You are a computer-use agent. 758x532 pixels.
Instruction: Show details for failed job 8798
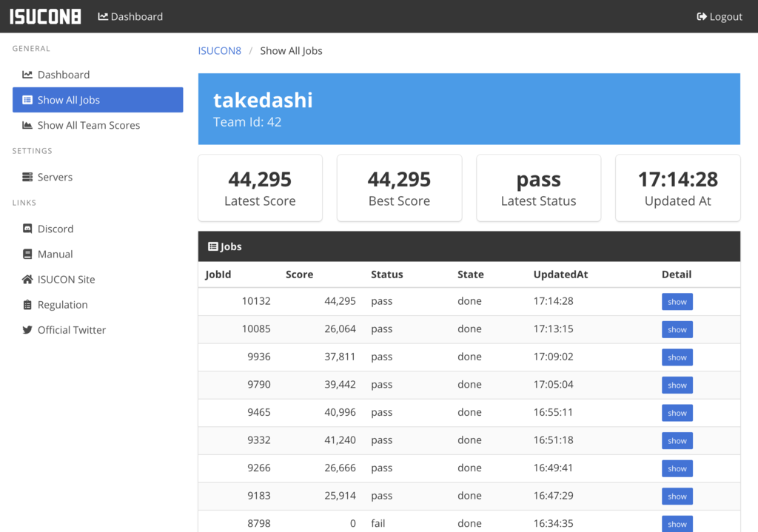click(x=677, y=524)
